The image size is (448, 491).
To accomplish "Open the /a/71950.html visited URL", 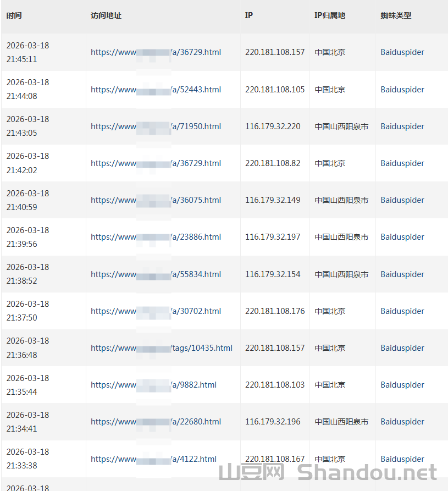I will [156, 126].
